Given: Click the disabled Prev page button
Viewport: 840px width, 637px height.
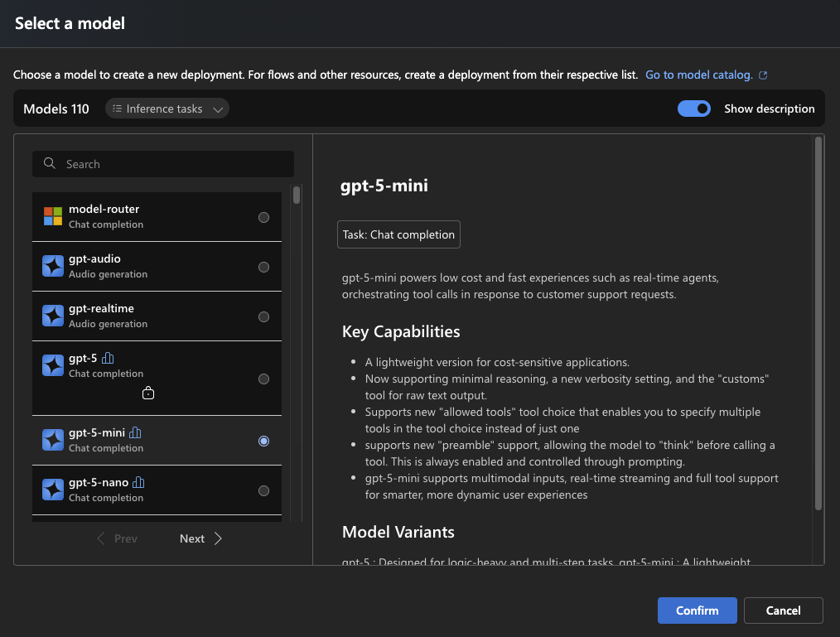Looking at the screenshot, I should [117, 538].
